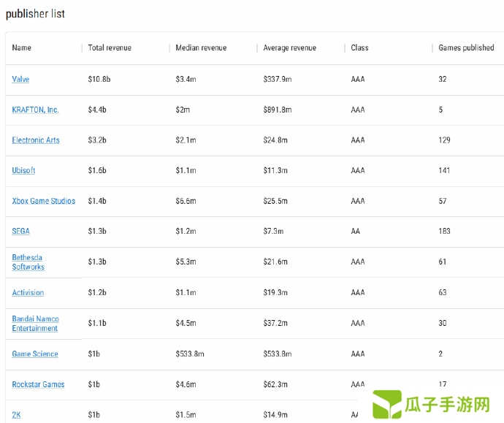Select Activision's games published count 63
The height and width of the screenshot is (423, 504).
pyautogui.click(x=443, y=292)
